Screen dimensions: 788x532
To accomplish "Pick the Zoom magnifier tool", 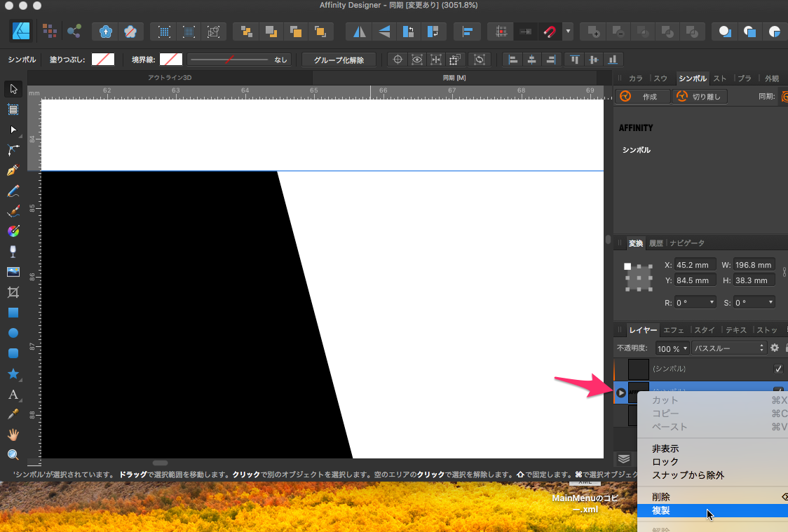I will [x=13, y=455].
